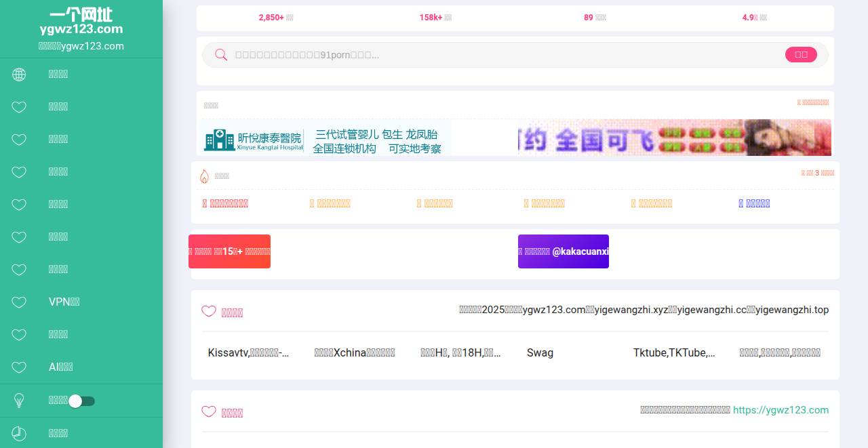Click the heart icon beside the AI item
Viewport: 868px width, 448px height.
pos(19,367)
